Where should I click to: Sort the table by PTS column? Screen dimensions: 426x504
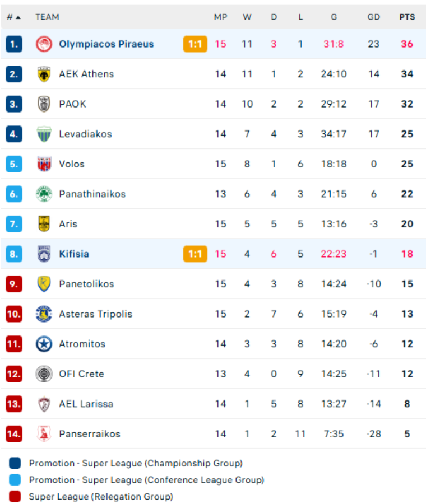tap(406, 17)
